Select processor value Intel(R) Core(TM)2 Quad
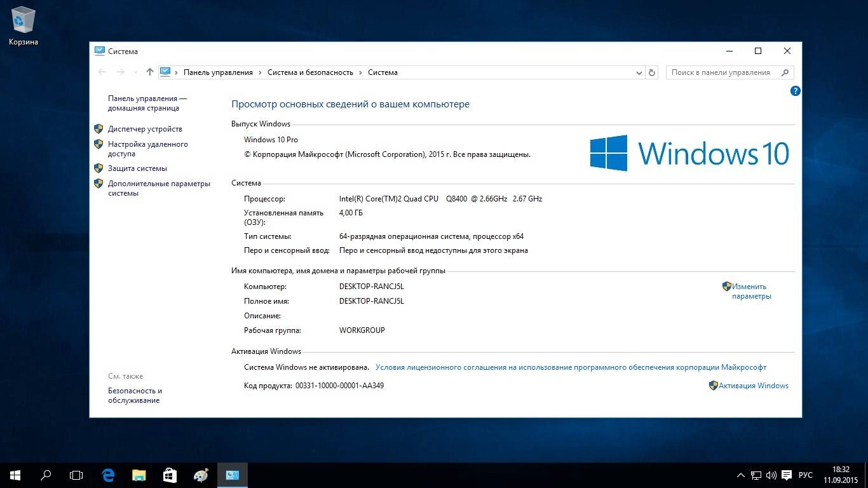This screenshot has width=868, height=488. click(440, 199)
